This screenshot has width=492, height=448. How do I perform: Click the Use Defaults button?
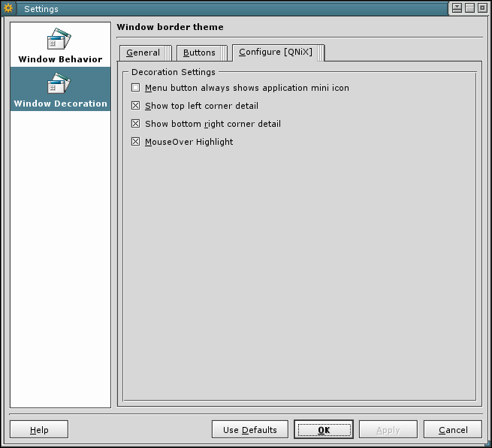(x=250, y=429)
